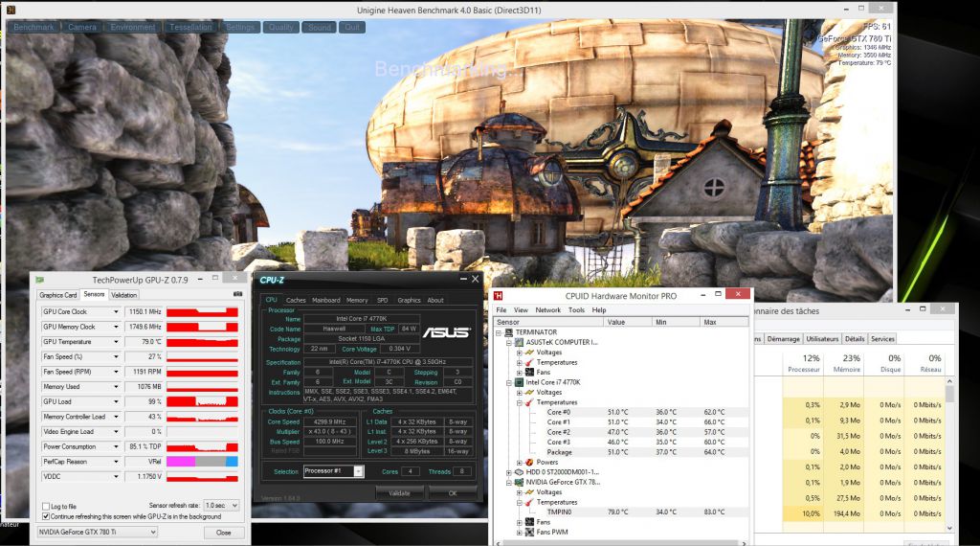Viewport: 980px width, 546px height.
Task: Click the Fans icon under ASUSTeK COMPUTER
Action: click(x=529, y=372)
